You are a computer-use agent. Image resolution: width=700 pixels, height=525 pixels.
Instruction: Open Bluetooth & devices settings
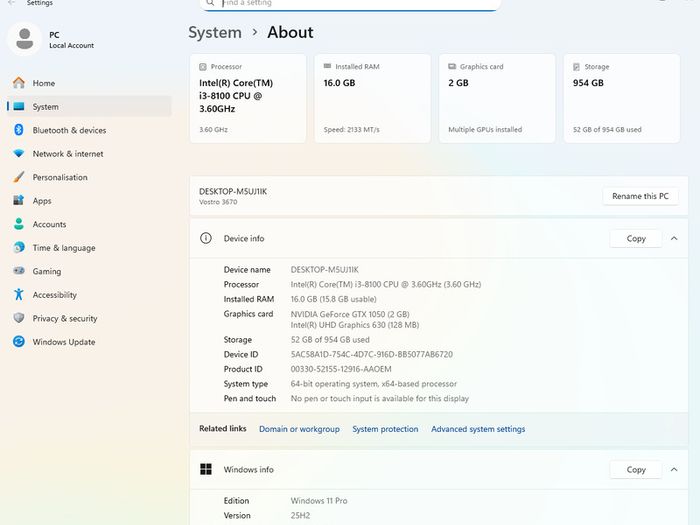pyautogui.click(x=89, y=130)
